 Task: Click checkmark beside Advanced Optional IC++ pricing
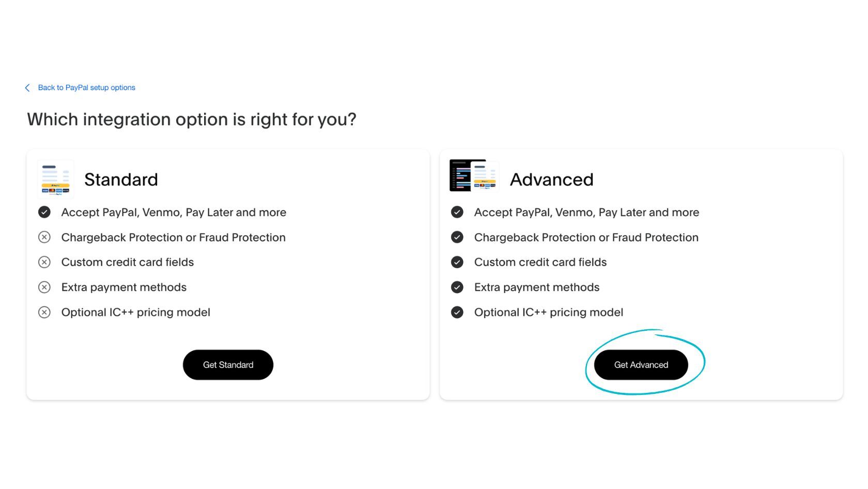click(457, 312)
